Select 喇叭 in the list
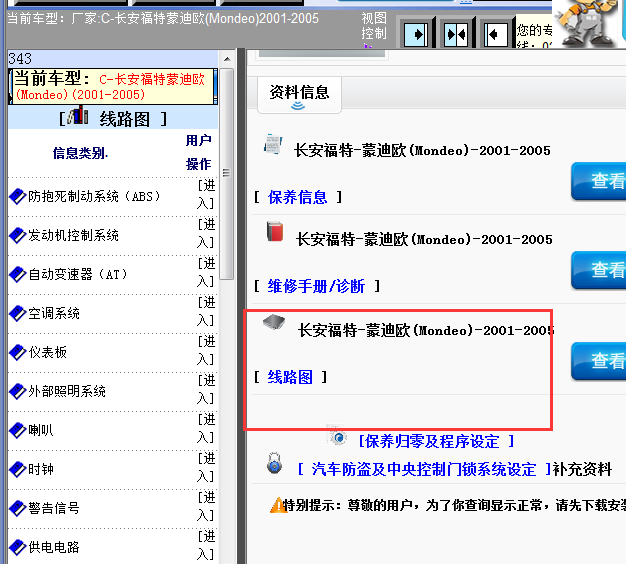This screenshot has width=626, height=564. coord(41,430)
